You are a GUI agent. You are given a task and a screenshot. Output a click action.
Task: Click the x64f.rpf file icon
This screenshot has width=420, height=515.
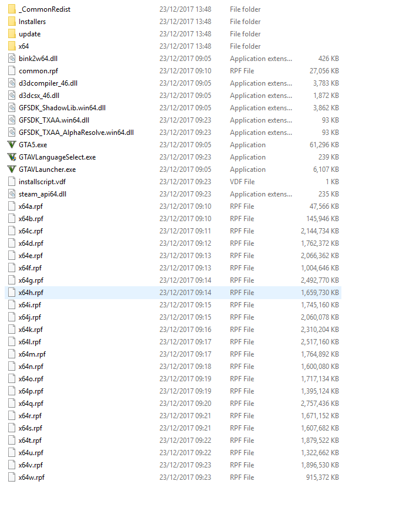(12, 268)
